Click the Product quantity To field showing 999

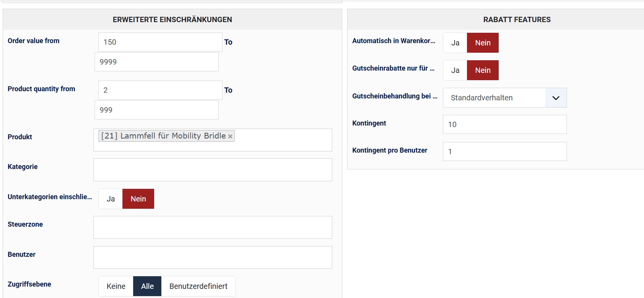tap(156, 110)
